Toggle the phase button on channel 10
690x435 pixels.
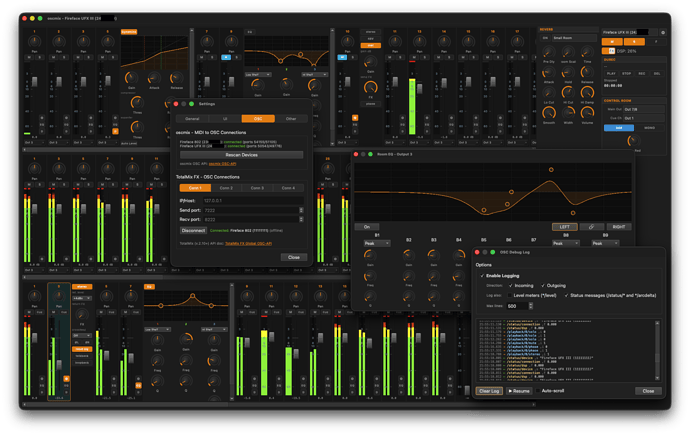(x=371, y=104)
